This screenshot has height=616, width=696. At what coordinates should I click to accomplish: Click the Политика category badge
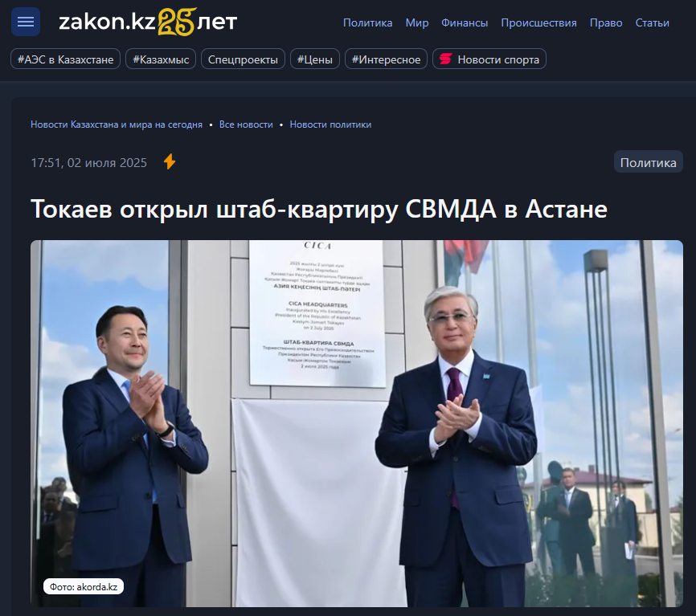tap(648, 162)
